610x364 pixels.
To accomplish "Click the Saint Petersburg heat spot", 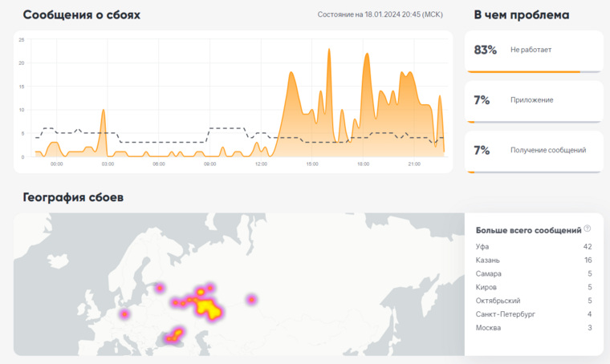I will [160, 288].
